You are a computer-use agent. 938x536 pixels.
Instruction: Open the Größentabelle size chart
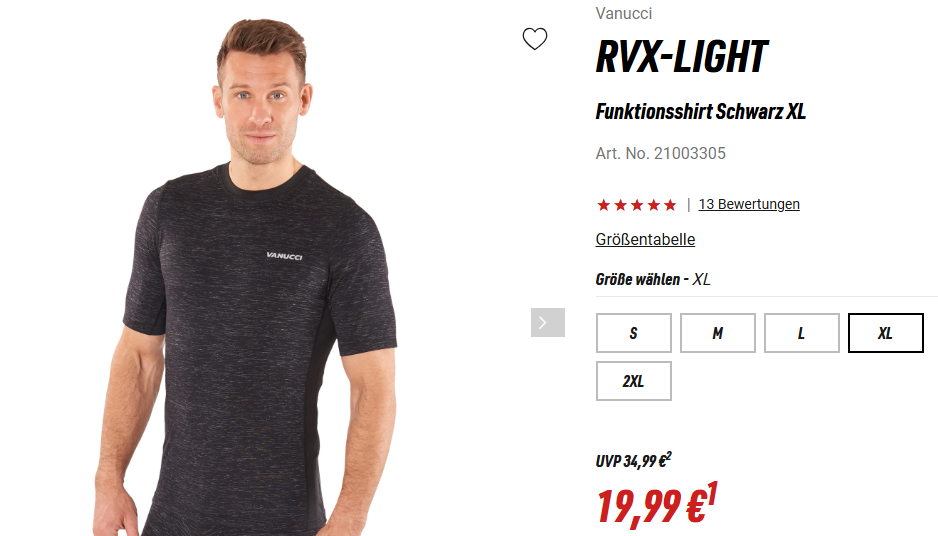click(x=645, y=239)
